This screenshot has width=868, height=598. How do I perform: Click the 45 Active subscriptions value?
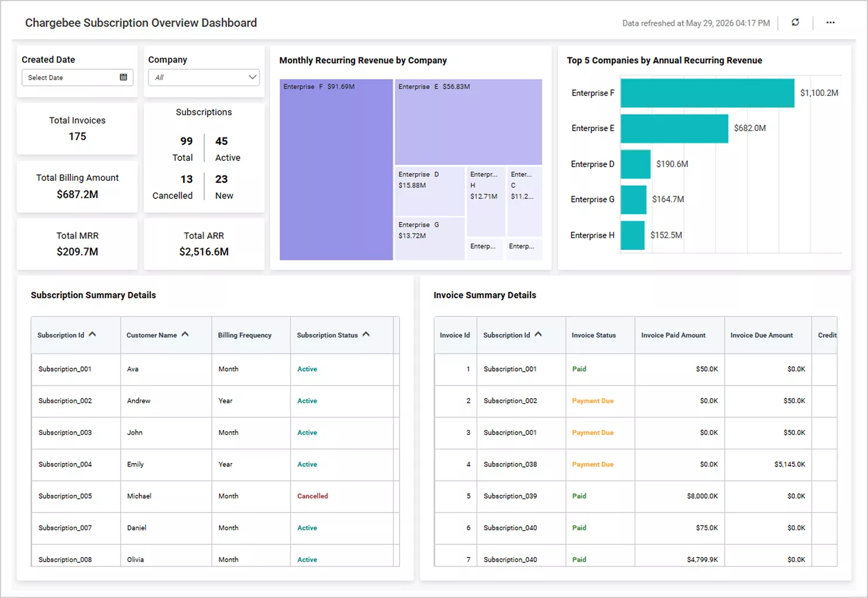coord(222,141)
